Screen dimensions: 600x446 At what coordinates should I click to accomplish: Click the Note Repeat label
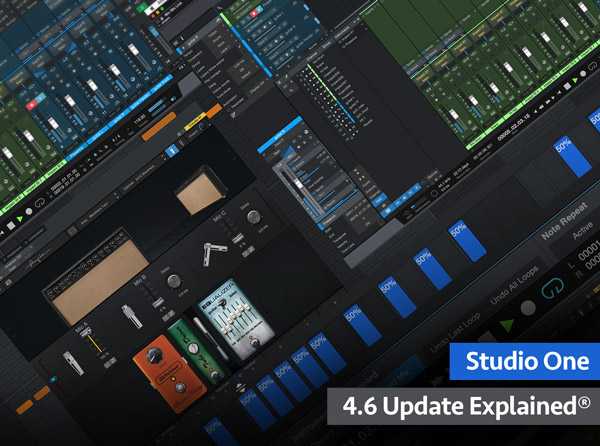(565, 221)
